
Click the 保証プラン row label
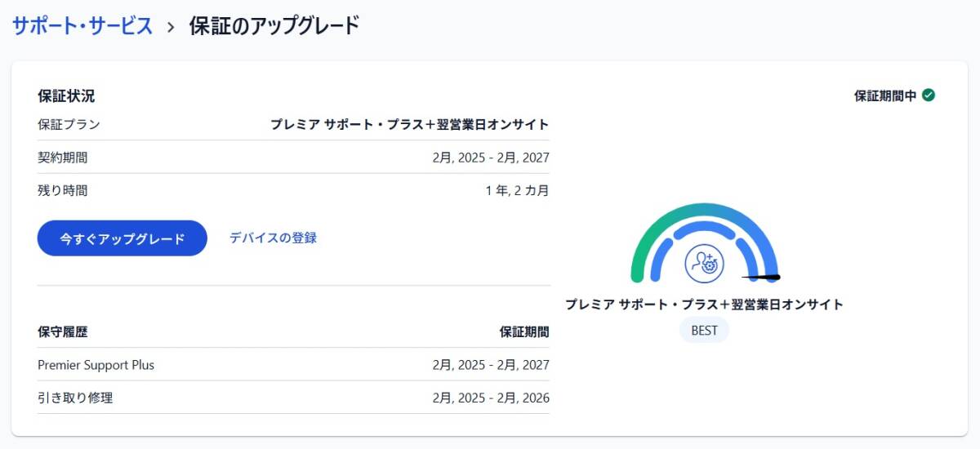tap(69, 124)
